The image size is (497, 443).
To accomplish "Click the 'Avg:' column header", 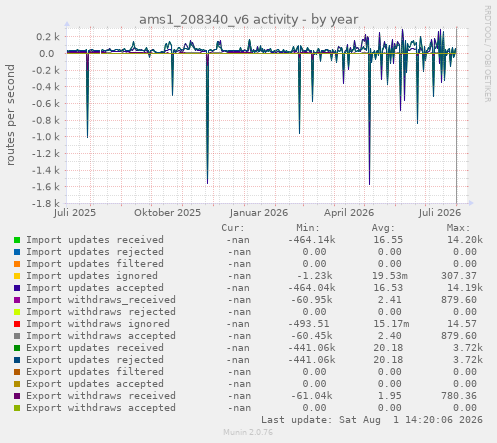I will coord(383,228).
